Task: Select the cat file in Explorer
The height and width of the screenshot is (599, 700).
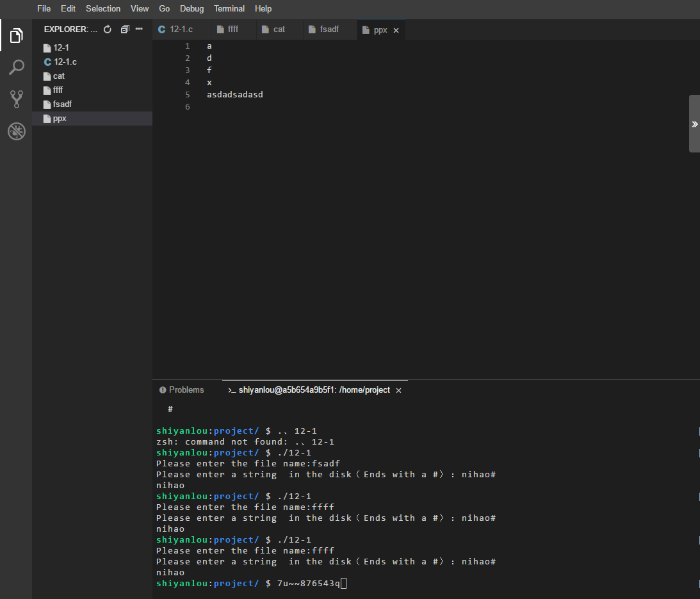Action: click(x=59, y=76)
